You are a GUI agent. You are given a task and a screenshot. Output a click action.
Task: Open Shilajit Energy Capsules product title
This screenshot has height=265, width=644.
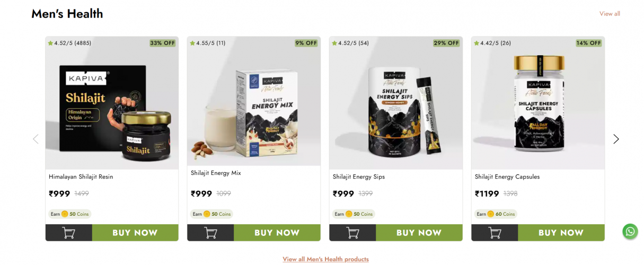[x=507, y=176]
